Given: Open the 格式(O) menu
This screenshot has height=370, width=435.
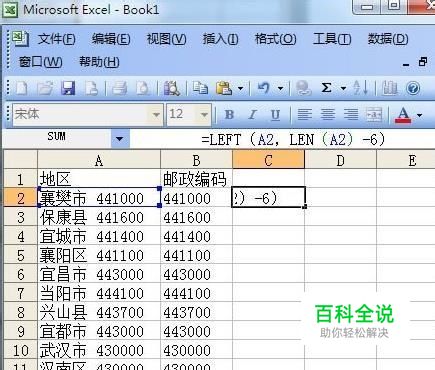Looking at the screenshot, I should click(x=275, y=39).
